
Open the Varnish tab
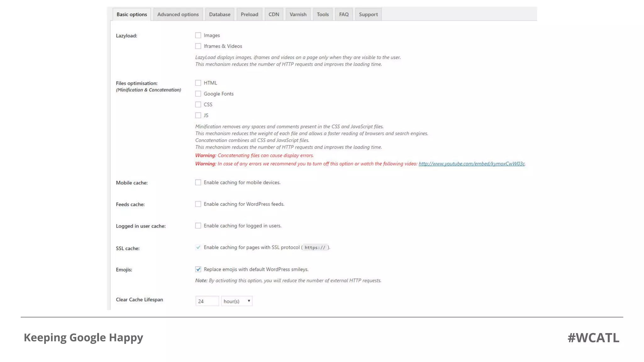click(298, 14)
